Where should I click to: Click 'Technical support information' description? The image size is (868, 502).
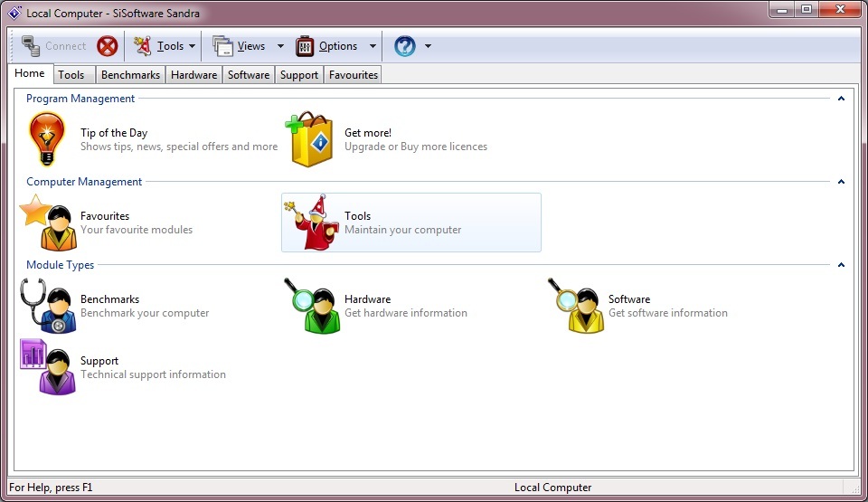(154, 374)
